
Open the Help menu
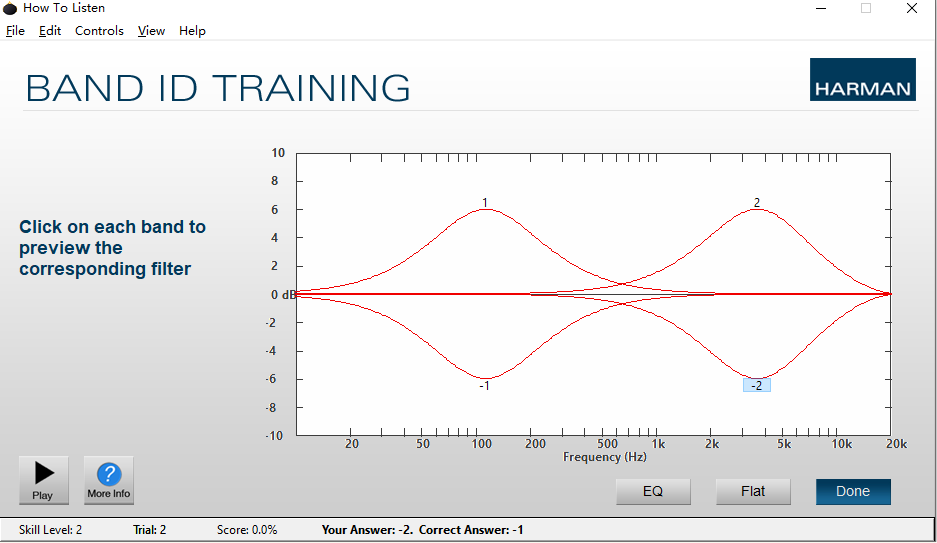192,30
